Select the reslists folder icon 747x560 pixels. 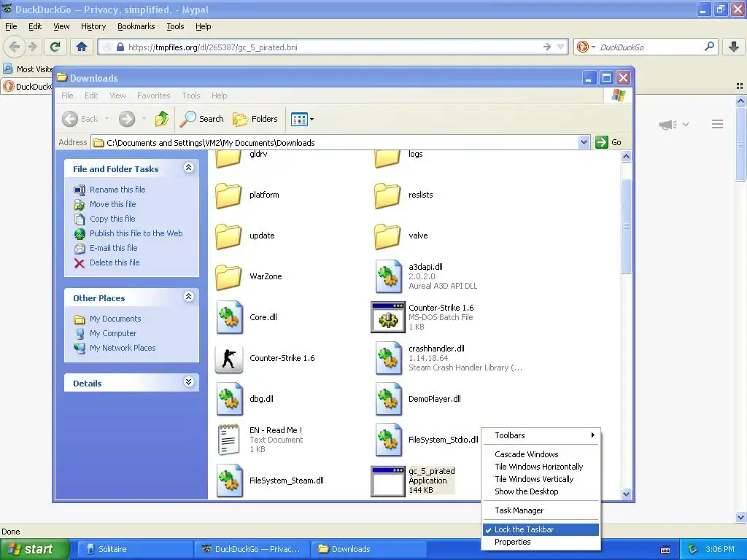pos(387,195)
